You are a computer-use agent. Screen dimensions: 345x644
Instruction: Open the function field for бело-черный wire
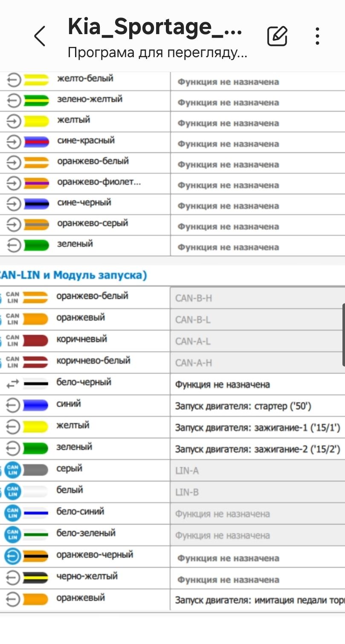[258, 384]
